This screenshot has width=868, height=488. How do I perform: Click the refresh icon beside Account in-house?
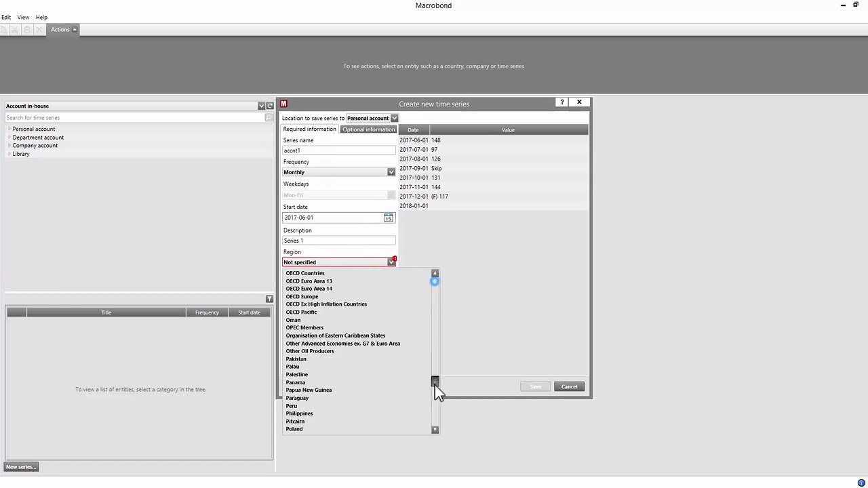pos(270,106)
